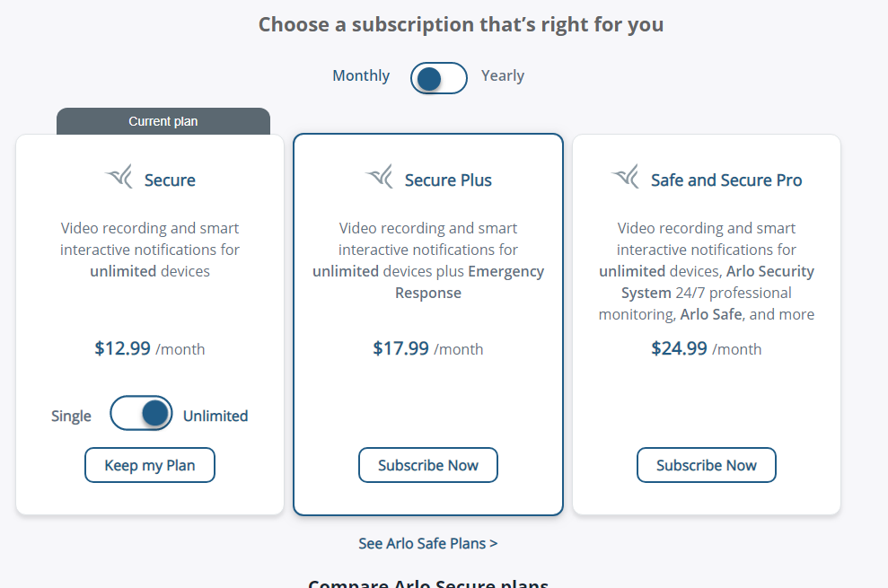Click the Arlo logo by Safe and Secure Pro
Screen dimensions: 888x588
(x=625, y=176)
